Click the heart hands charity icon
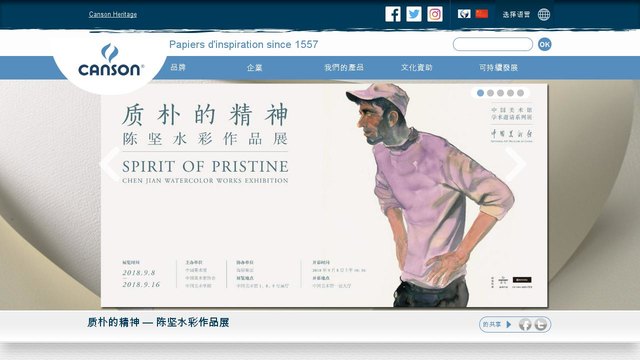Screen dimensions: 640x360 (464, 14)
